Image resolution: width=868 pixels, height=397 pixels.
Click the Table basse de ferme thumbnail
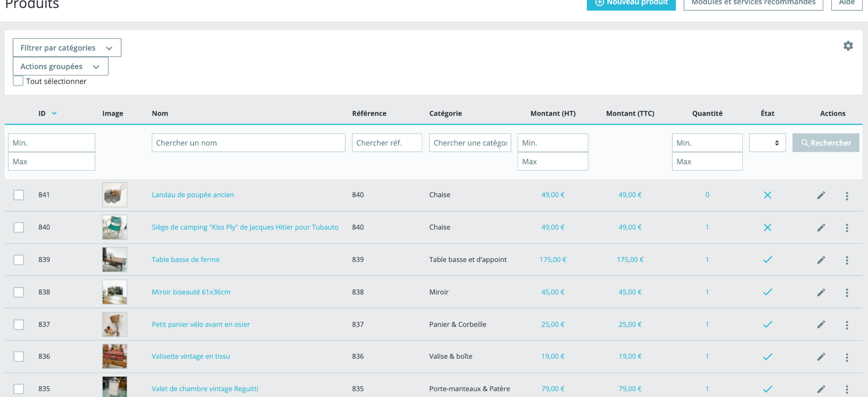click(114, 260)
